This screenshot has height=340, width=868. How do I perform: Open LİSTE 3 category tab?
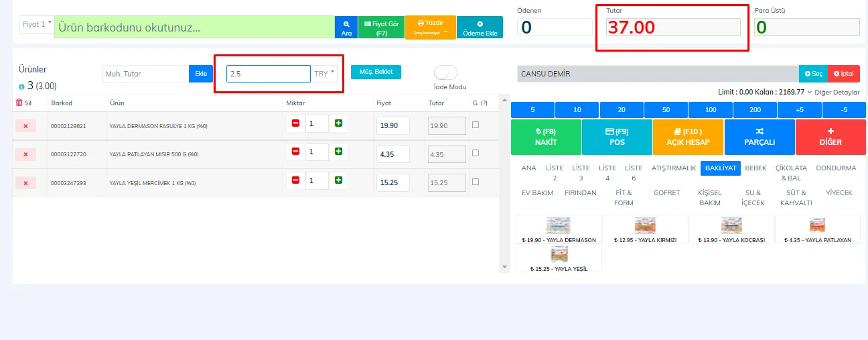tap(581, 172)
